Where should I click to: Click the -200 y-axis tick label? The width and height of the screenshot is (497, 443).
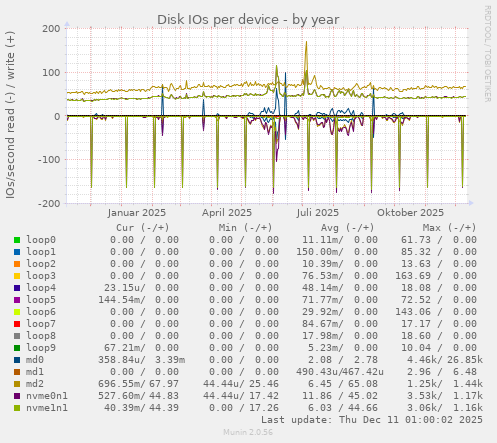pos(49,203)
